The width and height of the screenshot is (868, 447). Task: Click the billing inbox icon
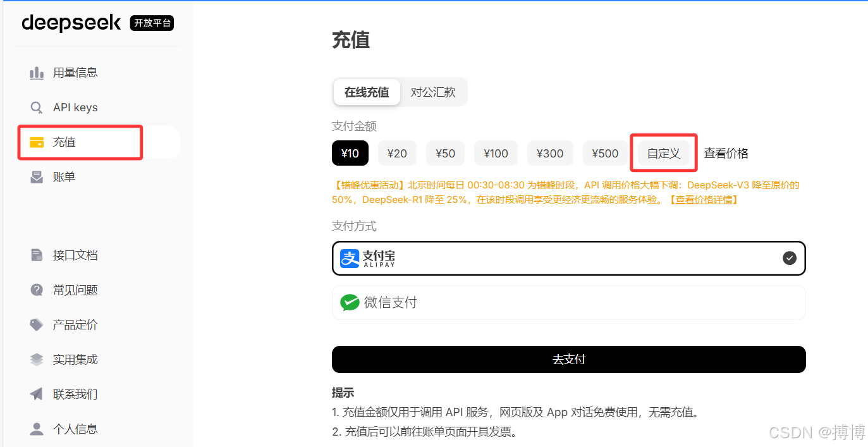pos(37,177)
